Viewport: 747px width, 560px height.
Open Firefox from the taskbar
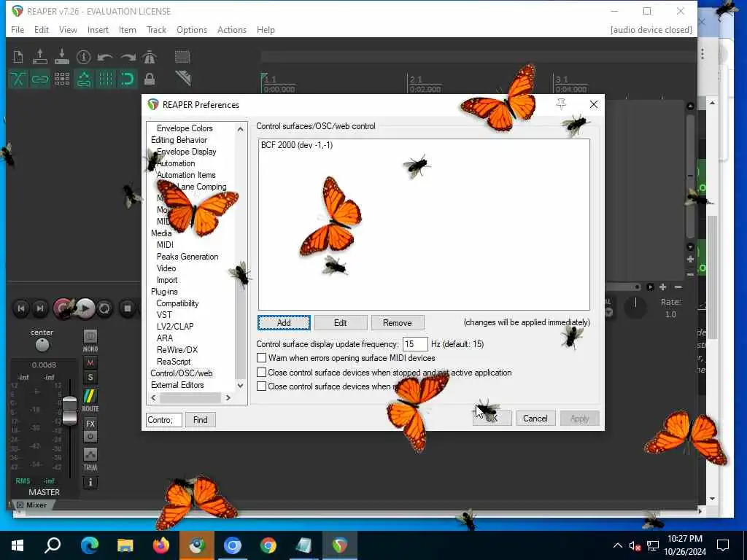tap(161, 545)
